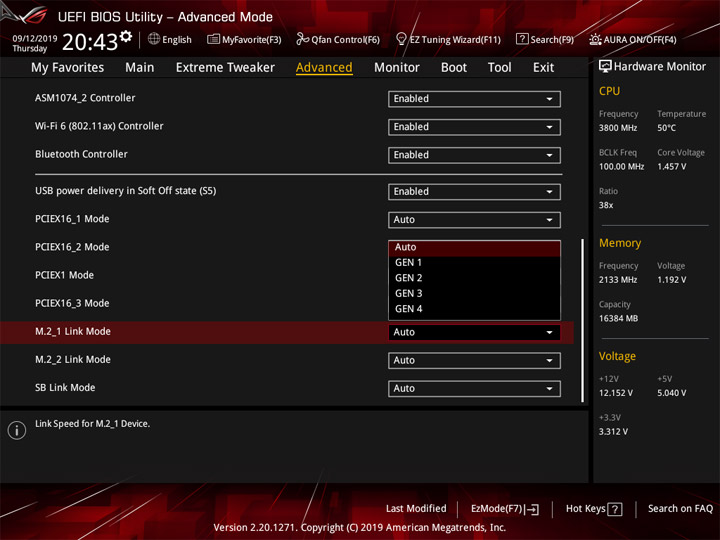The height and width of the screenshot is (540, 720).
Task: Open PCIEX16_1 Mode dropdown
Action: coord(474,219)
